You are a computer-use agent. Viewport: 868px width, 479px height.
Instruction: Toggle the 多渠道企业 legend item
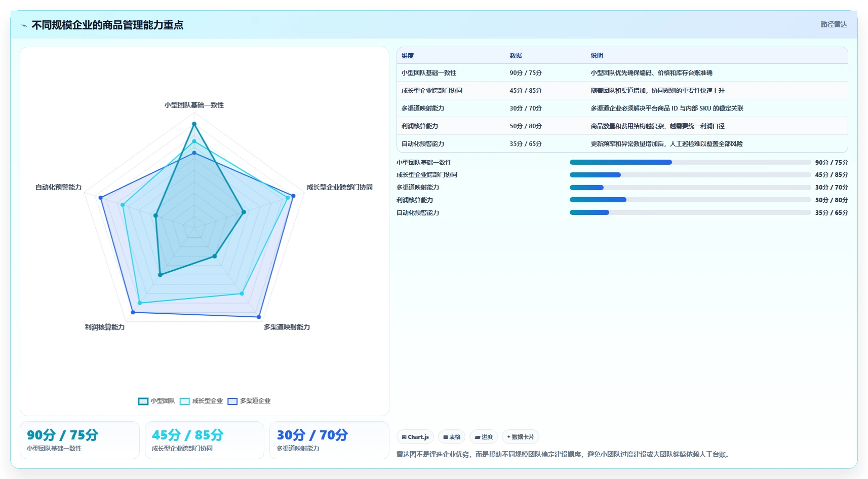249,401
